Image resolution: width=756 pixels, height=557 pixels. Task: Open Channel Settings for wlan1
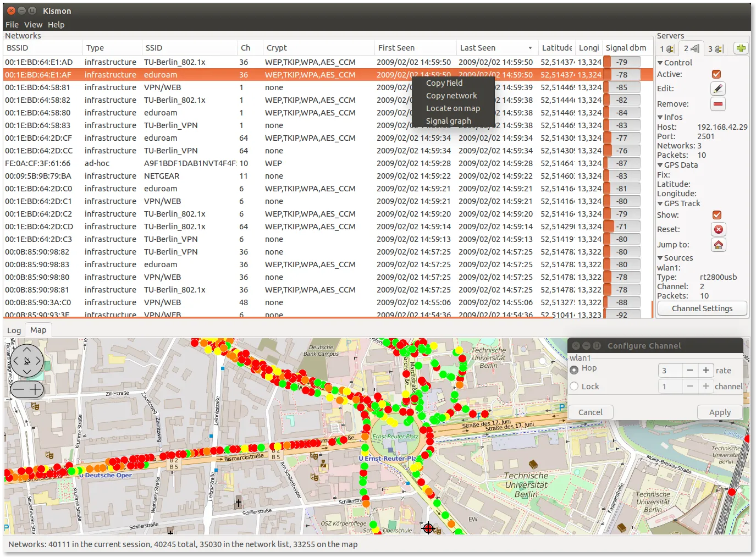[702, 308]
